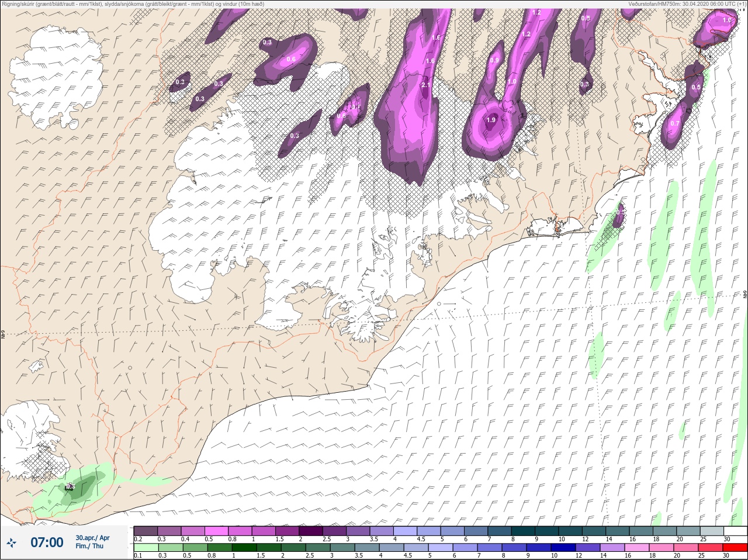Viewport: 748px width, 560px height.
Task: Click the 07:00 forecast time
Action: pos(47,542)
